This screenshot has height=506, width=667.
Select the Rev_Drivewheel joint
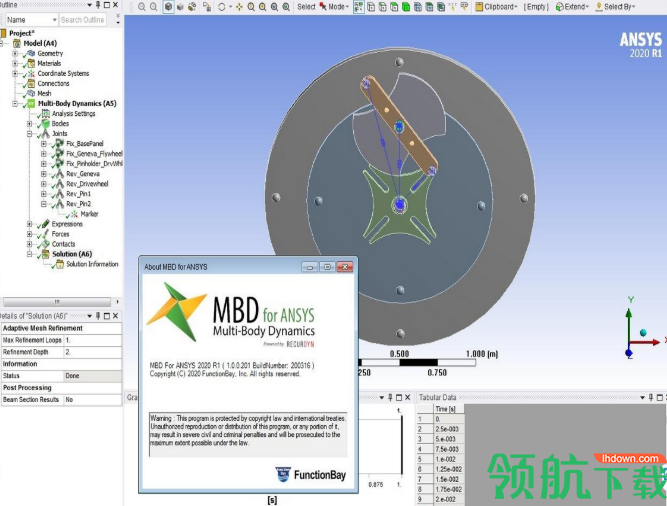(87, 184)
